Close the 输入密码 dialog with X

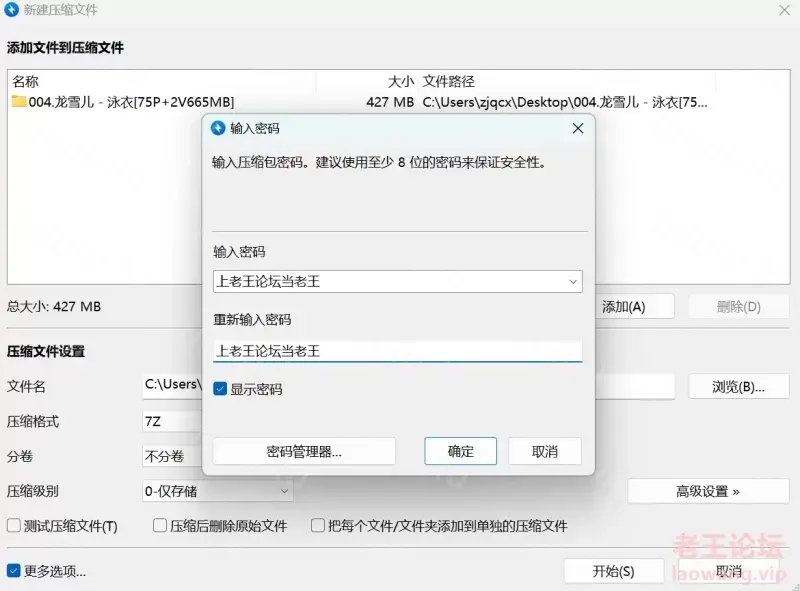click(x=578, y=128)
